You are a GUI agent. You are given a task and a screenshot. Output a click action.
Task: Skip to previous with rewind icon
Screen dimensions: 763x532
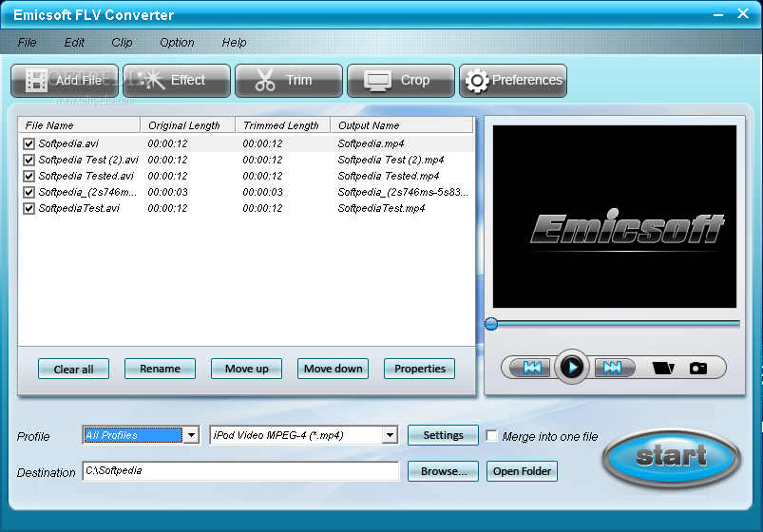[x=532, y=368]
